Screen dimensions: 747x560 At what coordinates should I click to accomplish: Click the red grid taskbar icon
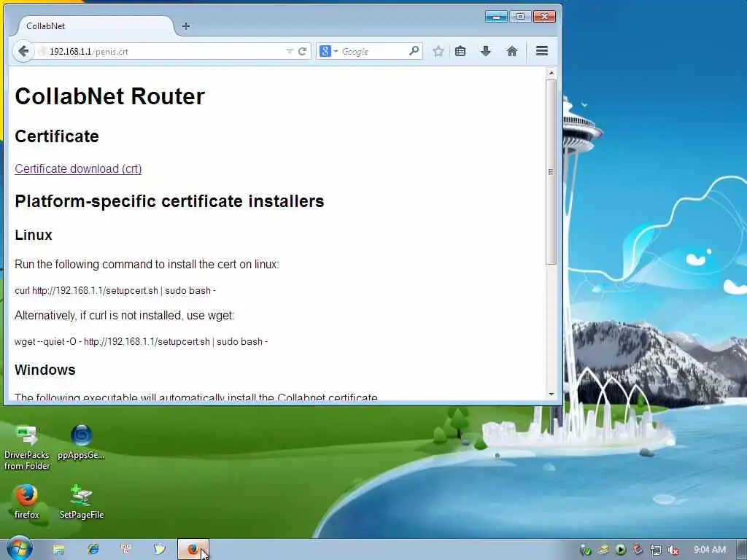126,550
